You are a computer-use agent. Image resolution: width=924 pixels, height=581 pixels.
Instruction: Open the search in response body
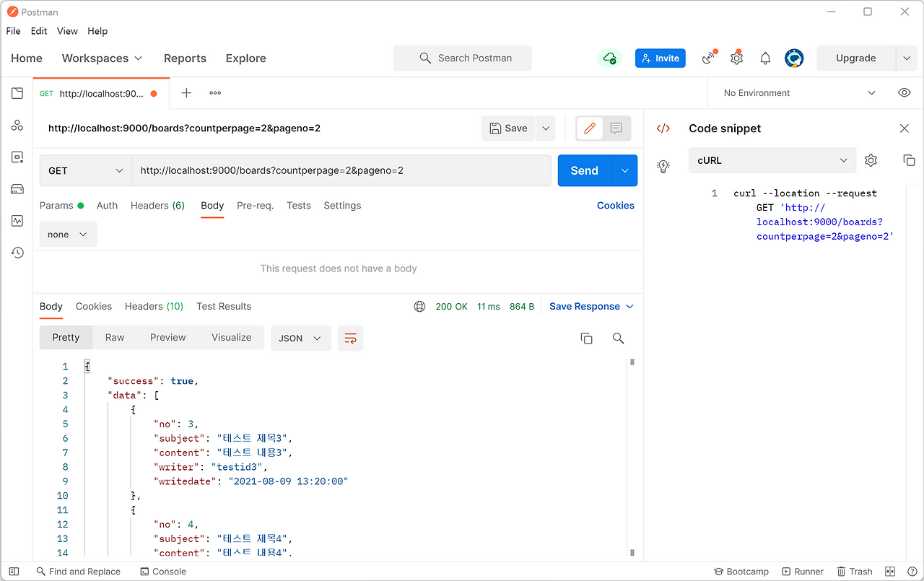[x=618, y=338]
